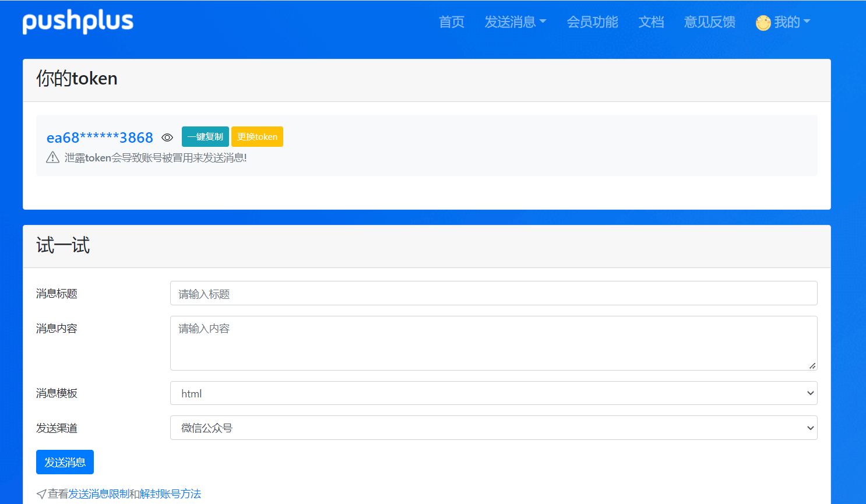Image resolution: width=866 pixels, height=504 pixels.
Task: Click the warning triangle icon
Action: (53, 157)
